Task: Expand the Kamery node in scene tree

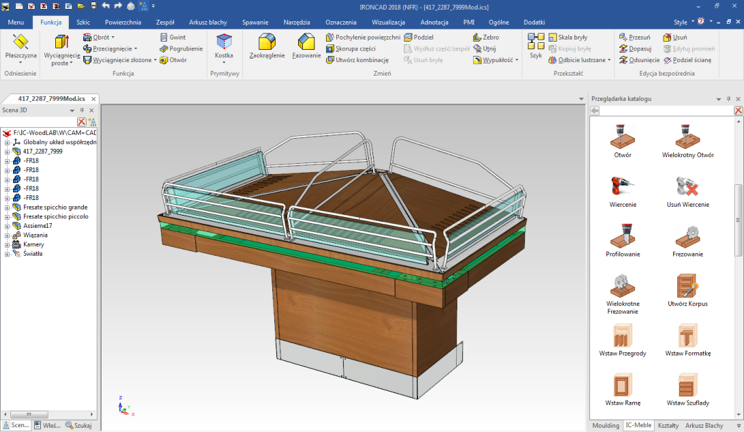Action: pos(7,244)
